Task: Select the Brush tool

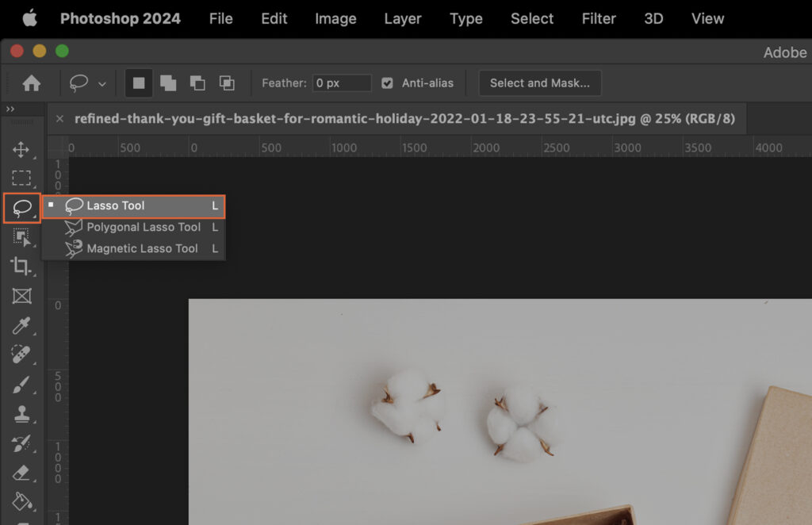Action: 21,386
